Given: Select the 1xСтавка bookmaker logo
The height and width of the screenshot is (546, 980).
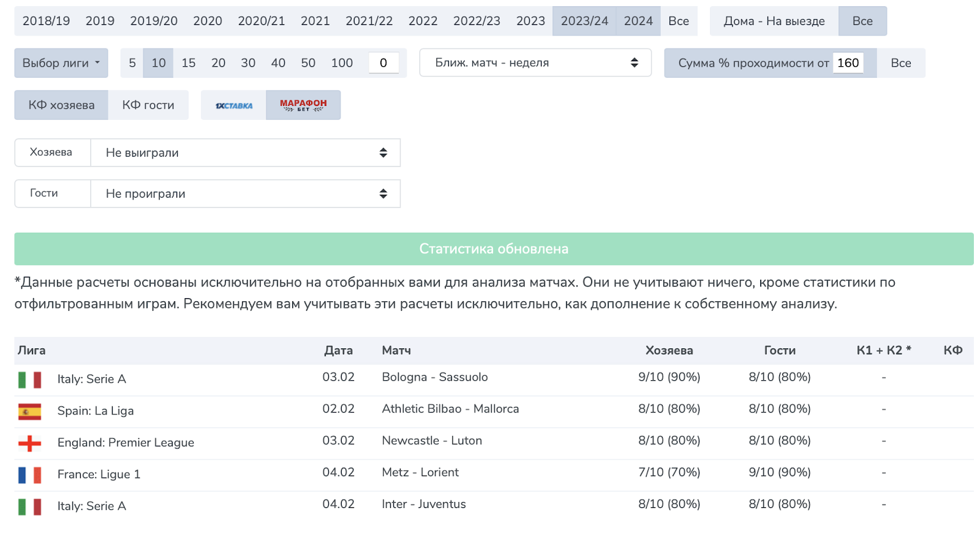Looking at the screenshot, I should (x=233, y=105).
